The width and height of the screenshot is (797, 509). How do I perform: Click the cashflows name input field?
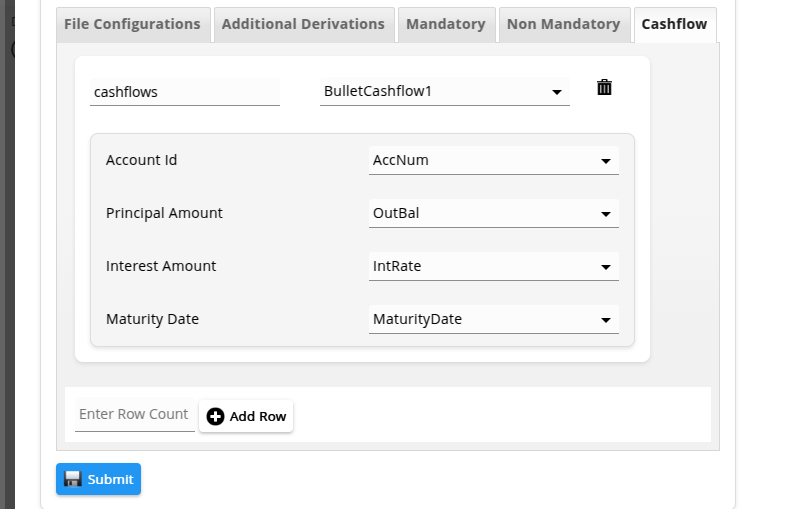click(x=185, y=92)
